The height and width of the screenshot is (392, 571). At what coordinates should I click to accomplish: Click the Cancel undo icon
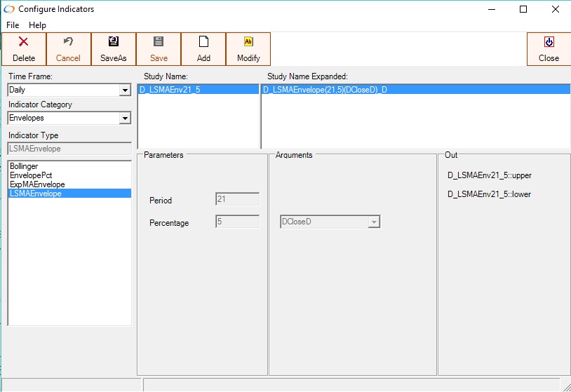click(x=68, y=42)
